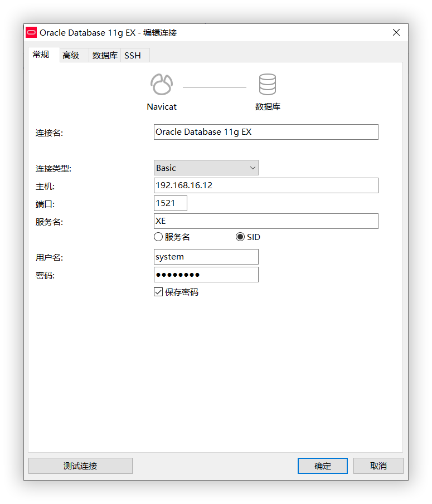Click the Oracle icon in title bar
This screenshot has width=432, height=504.
pos(31,32)
